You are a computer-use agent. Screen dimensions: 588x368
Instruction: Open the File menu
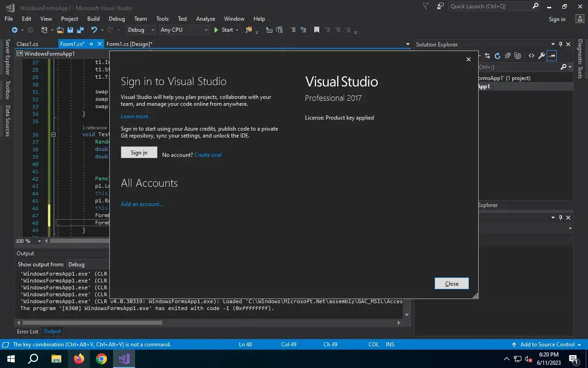pos(9,19)
